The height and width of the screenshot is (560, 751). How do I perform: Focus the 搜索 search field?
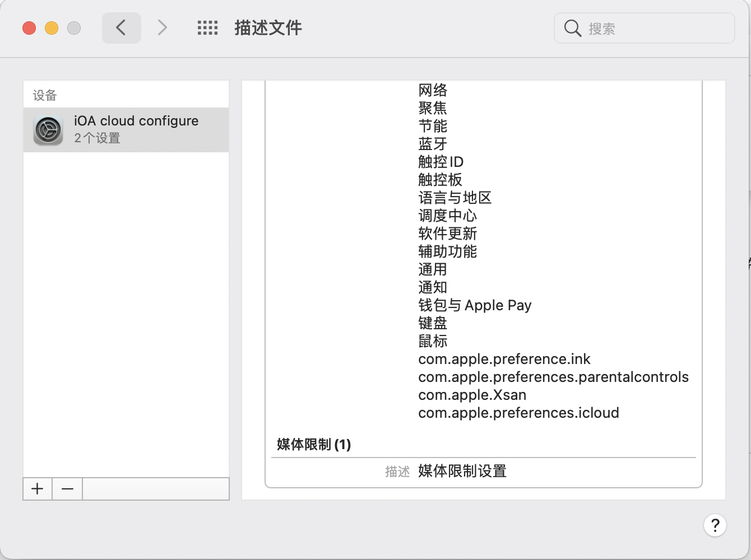656,28
